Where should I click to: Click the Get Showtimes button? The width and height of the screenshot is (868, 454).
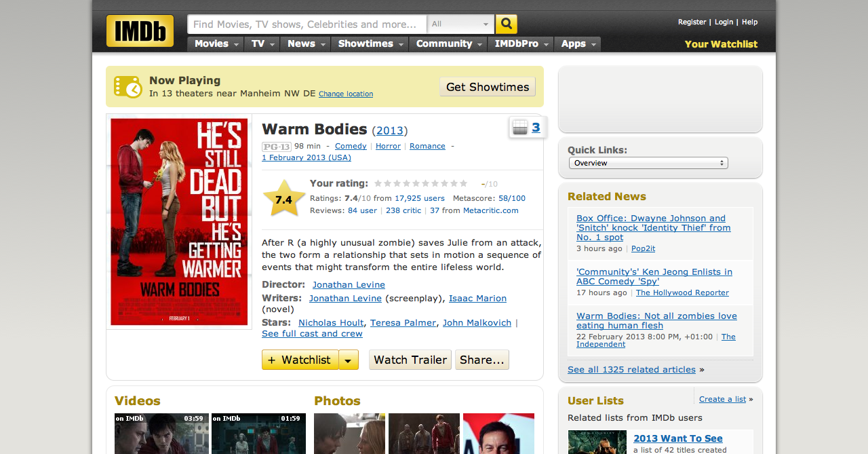click(488, 87)
